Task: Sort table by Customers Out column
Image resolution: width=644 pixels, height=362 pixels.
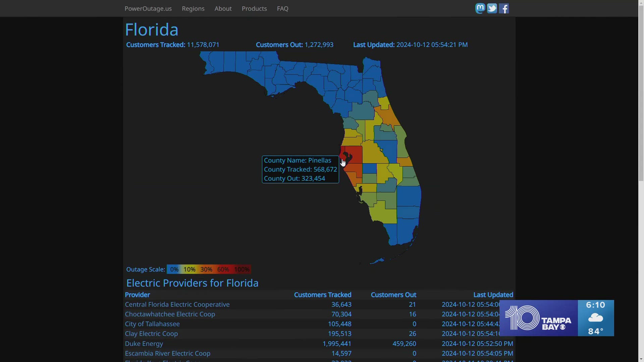Action: pos(393,295)
